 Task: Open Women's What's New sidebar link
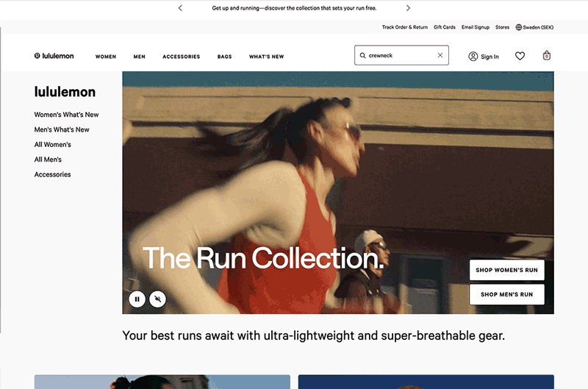[x=66, y=115]
